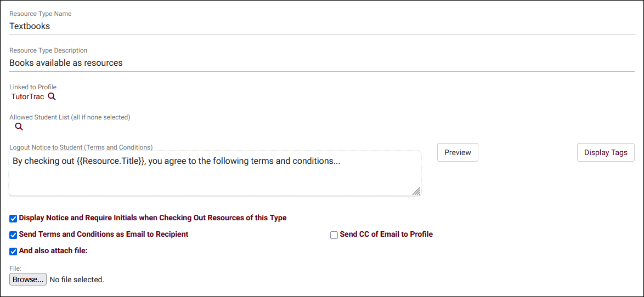Open the Allowed Student List search icon

pyautogui.click(x=19, y=127)
